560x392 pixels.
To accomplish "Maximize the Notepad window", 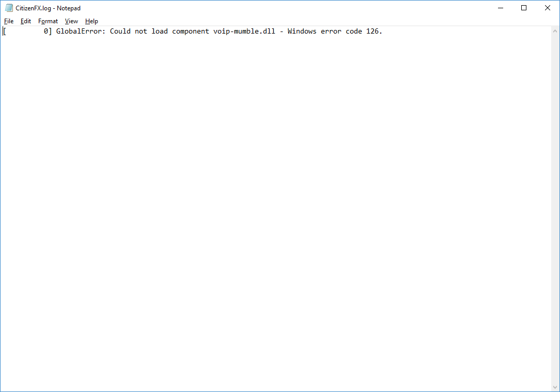I will pos(524,8).
